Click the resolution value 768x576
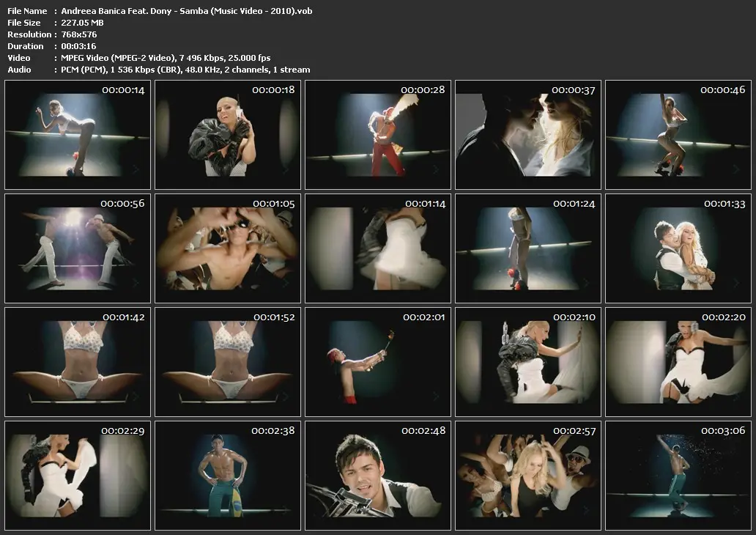 [x=79, y=34]
